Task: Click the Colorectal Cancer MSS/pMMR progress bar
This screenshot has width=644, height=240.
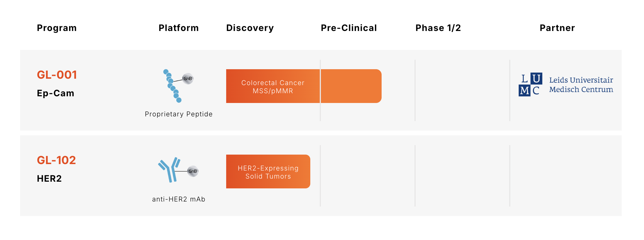Action: 304,86
